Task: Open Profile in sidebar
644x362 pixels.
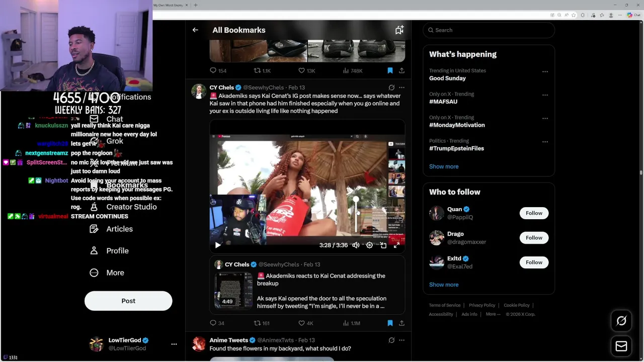Action: (x=109, y=251)
